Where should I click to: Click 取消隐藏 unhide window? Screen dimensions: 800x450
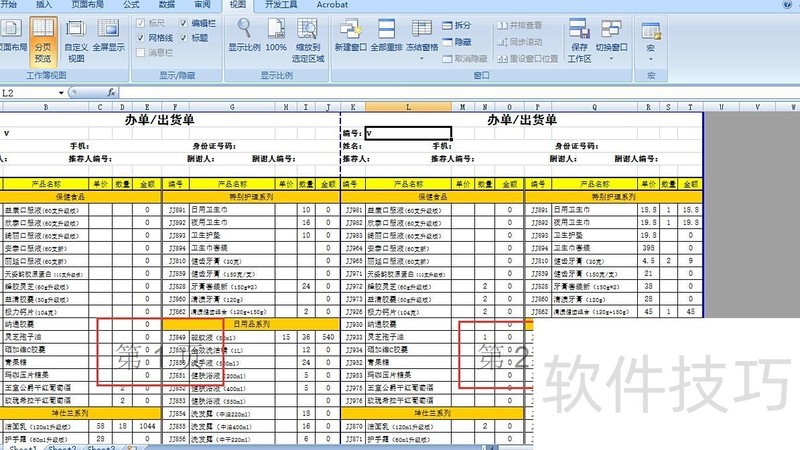pos(465,59)
